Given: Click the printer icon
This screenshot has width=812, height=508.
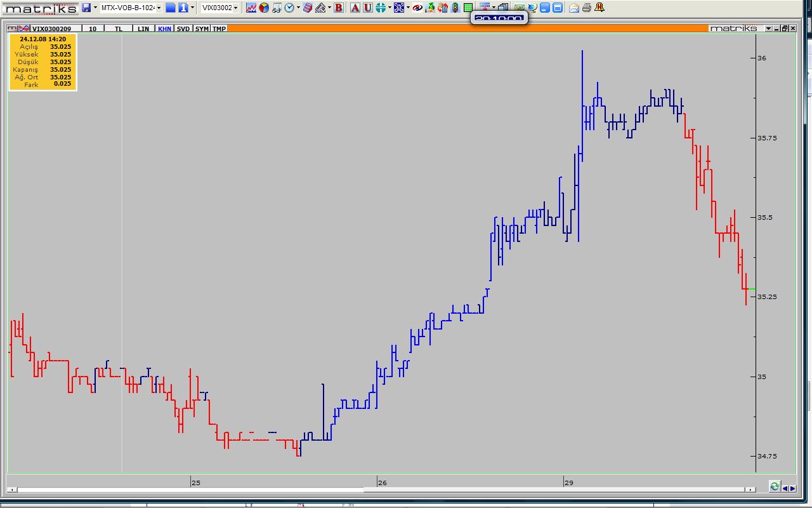Looking at the screenshot, I should tap(587, 8).
